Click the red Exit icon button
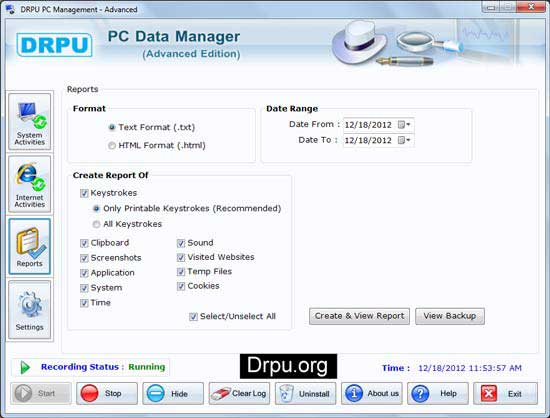Image resolution: width=550 pixels, height=418 pixels. pyautogui.click(x=489, y=393)
